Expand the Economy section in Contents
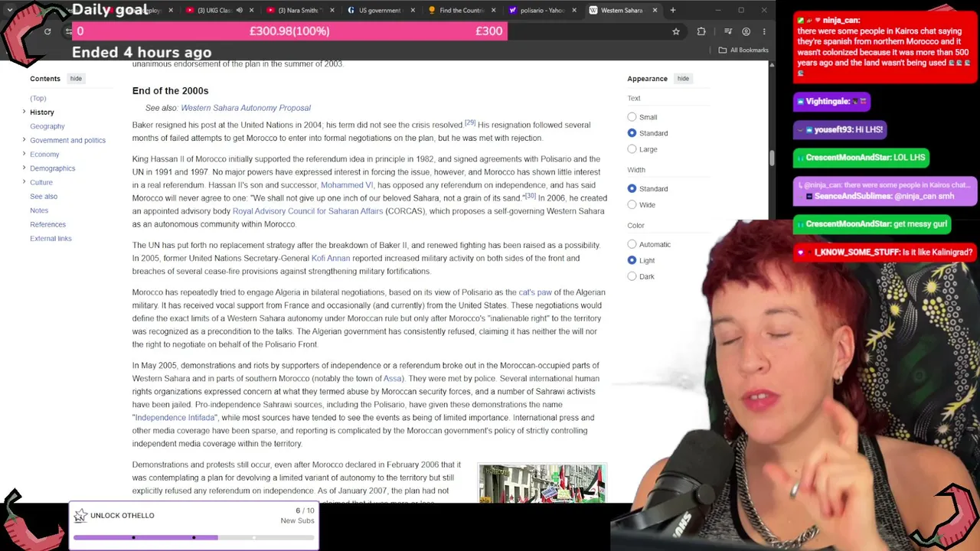The width and height of the screenshot is (980, 551). (24, 154)
